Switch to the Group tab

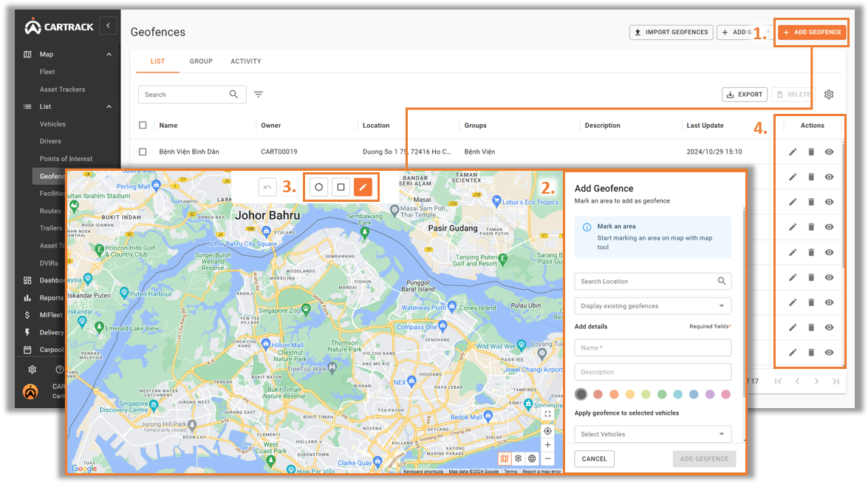[201, 61]
